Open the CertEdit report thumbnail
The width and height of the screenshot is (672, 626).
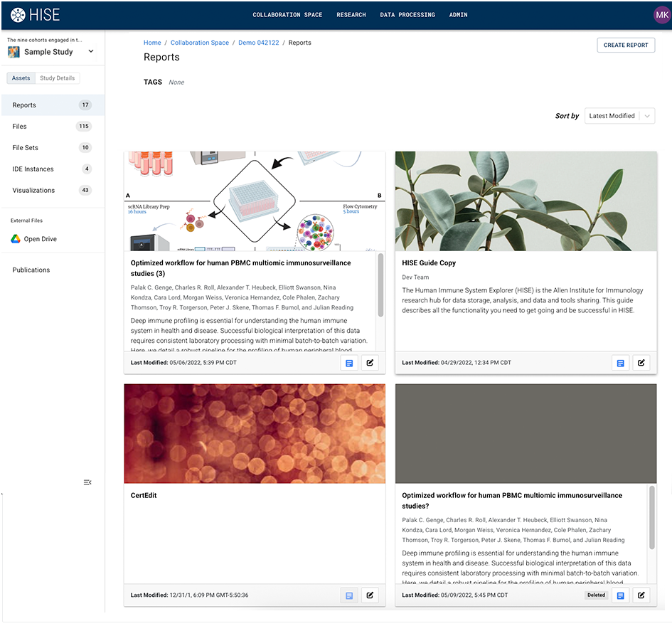[x=255, y=434]
